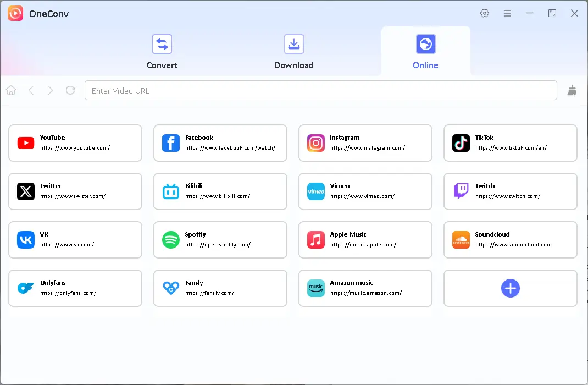The width and height of the screenshot is (588, 385).
Task: Select the Online tab
Action: 425,52
